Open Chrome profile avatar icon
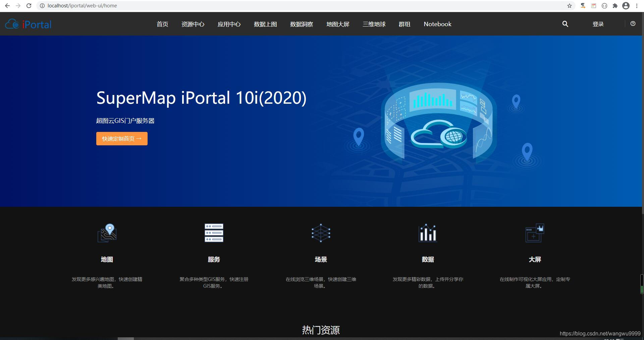Image resolution: width=644 pixels, height=340 pixels. pyautogui.click(x=626, y=6)
